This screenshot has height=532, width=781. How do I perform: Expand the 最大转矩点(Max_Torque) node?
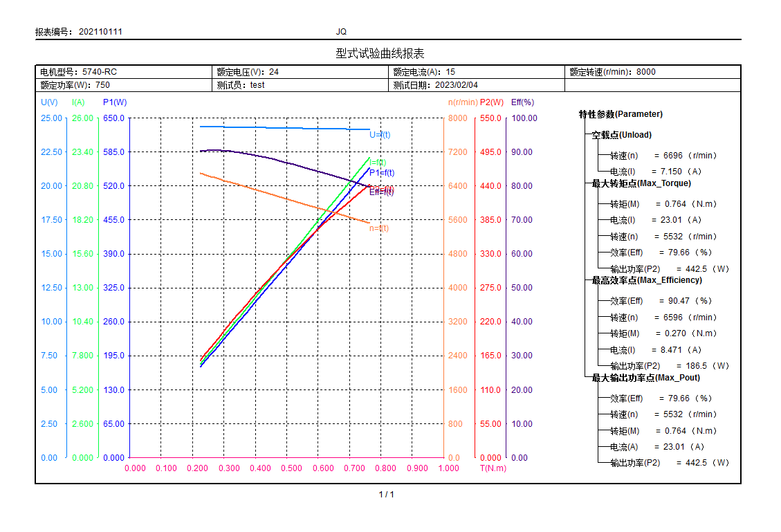641,183
